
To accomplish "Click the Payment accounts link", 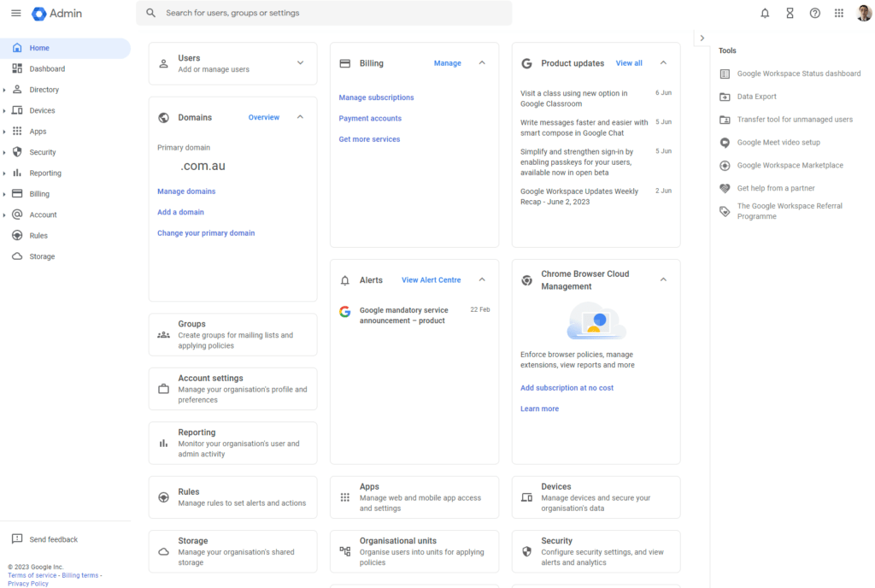I will tap(370, 118).
